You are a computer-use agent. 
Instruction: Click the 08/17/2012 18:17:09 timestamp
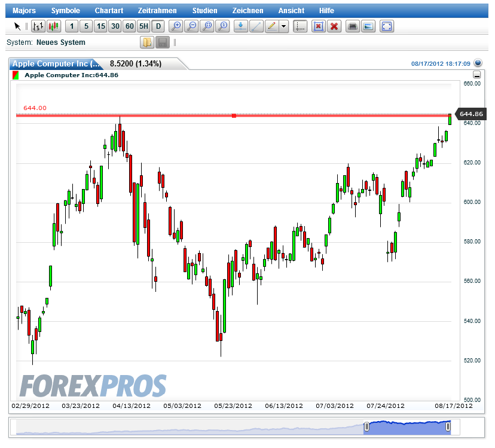point(441,64)
